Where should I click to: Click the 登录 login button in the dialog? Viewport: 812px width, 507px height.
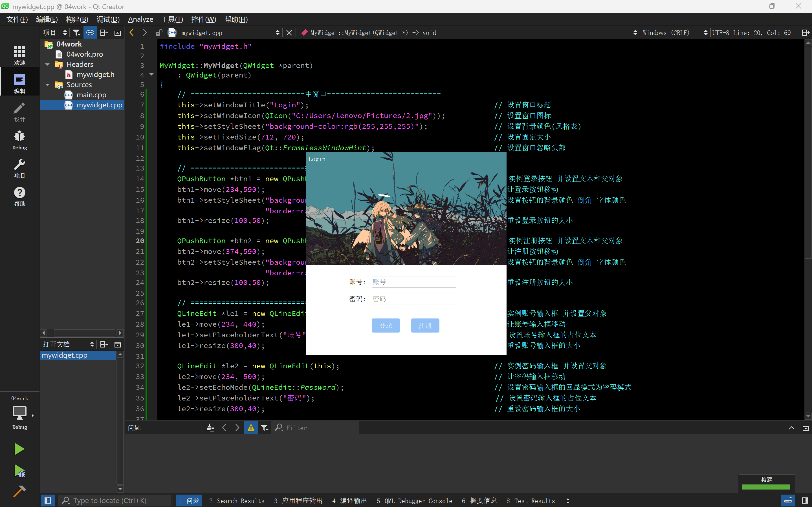[x=386, y=325]
